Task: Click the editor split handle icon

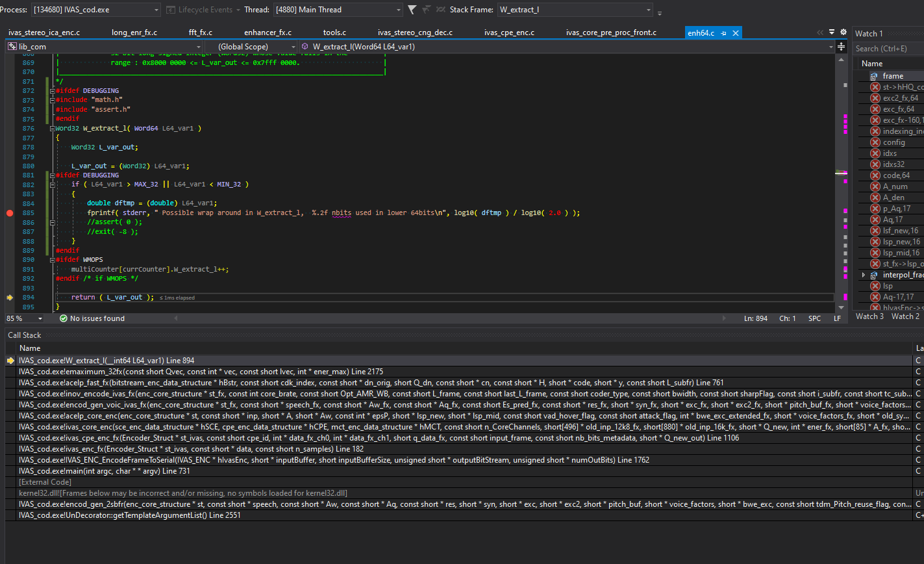Action: coord(842,47)
